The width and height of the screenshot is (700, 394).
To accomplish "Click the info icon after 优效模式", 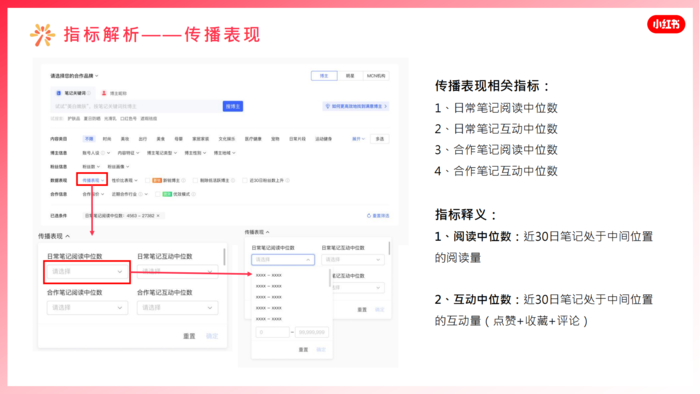I will (x=194, y=194).
